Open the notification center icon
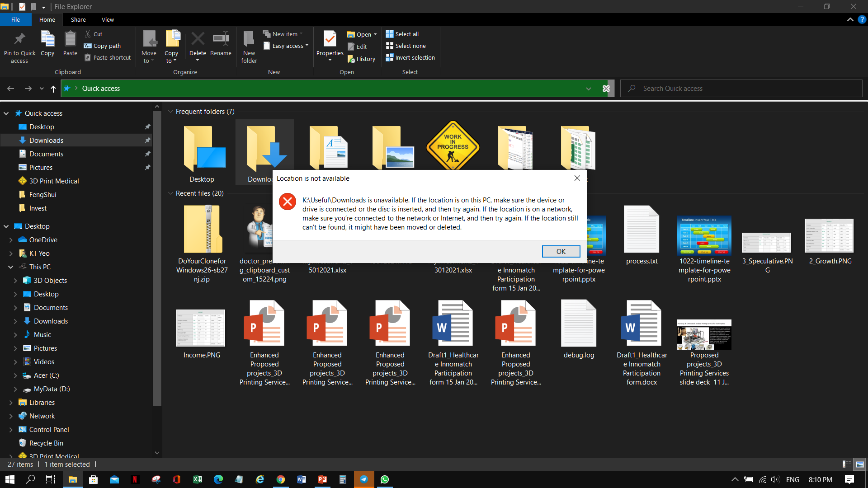This screenshot has height=488, width=868. click(849, 479)
